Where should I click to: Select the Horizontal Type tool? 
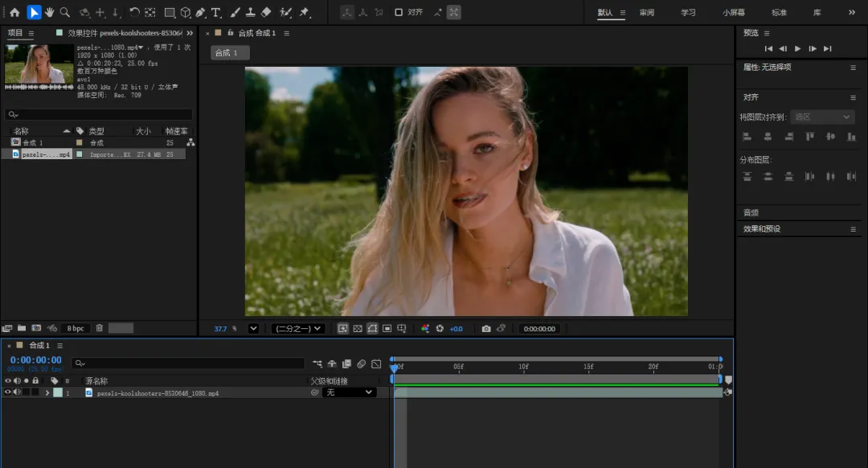(x=217, y=12)
